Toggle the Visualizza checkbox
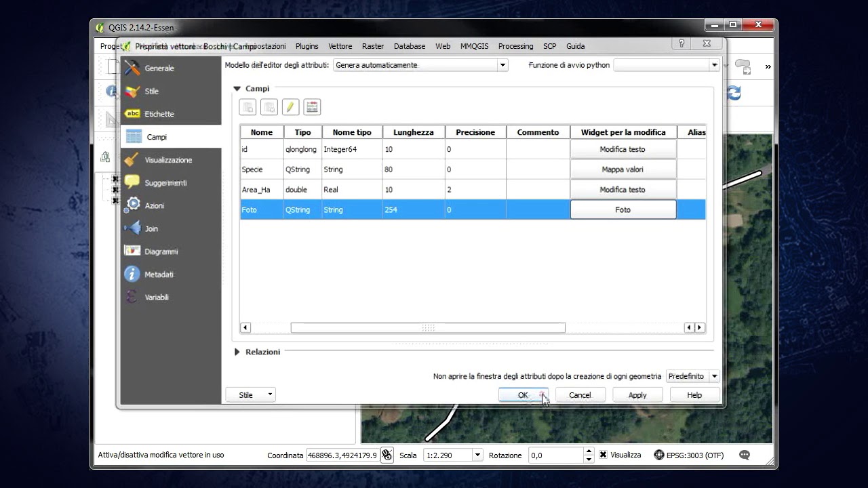Screen dimensions: 868x488 (x=603, y=455)
